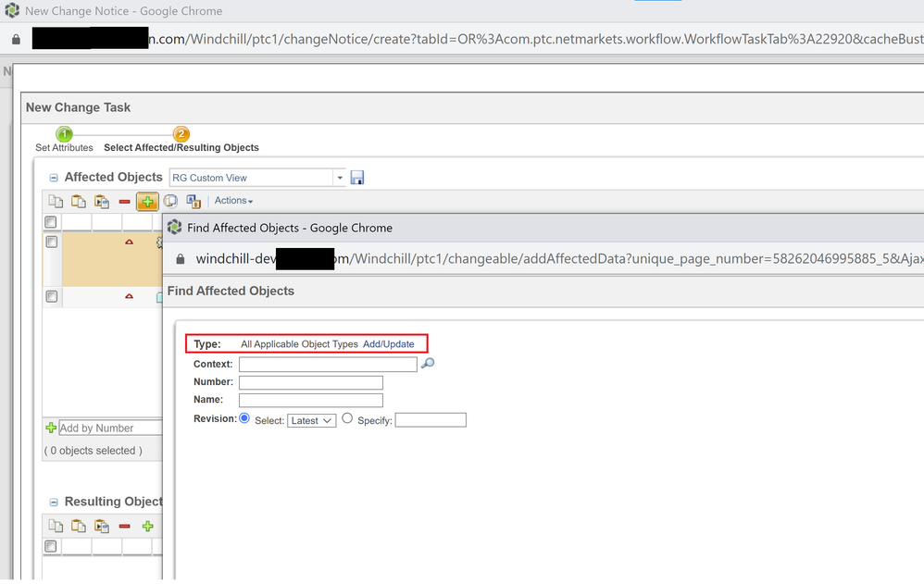Select Set Attributes step label
This screenshot has width=924, height=584.
(64, 147)
